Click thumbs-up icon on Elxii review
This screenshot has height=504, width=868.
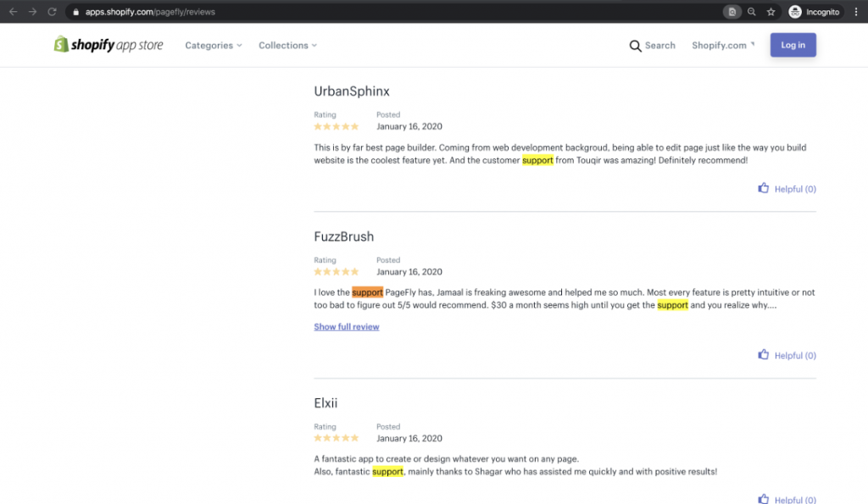tap(764, 499)
